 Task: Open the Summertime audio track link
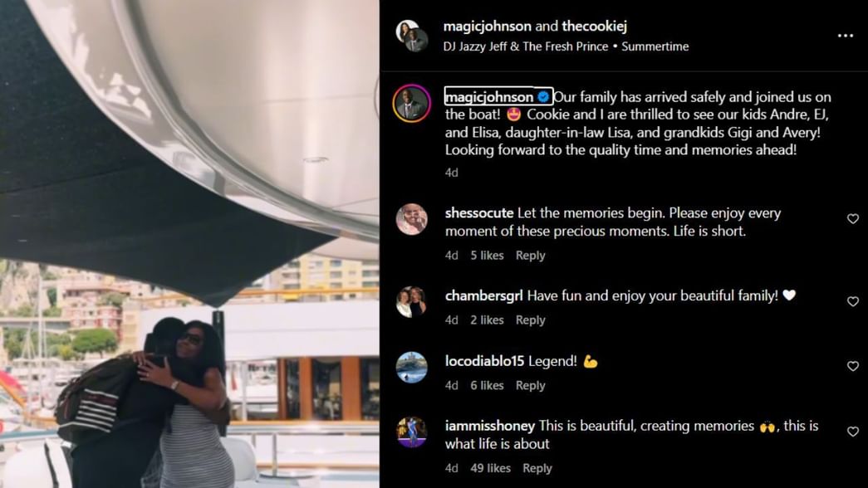(x=655, y=46)
